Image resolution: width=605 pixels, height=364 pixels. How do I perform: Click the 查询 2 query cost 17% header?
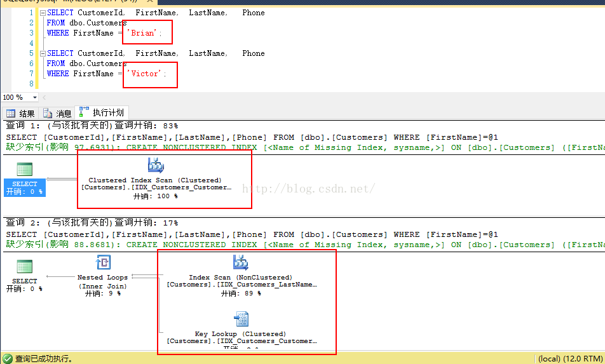[x=92, y=222]
